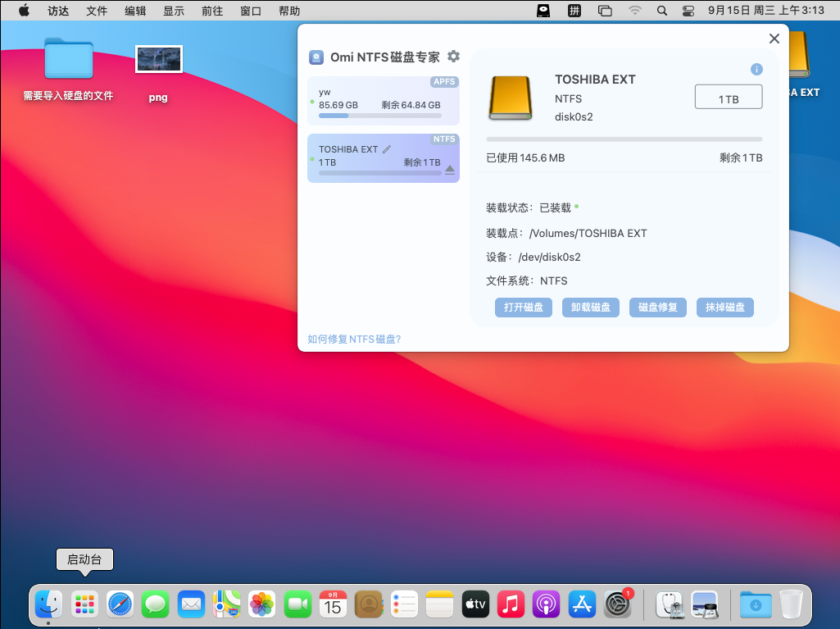Viewport: 840px width, 629px height.
Task: Open Safari in the Dock
Action: pyautogui.click(x=120, y=605)
